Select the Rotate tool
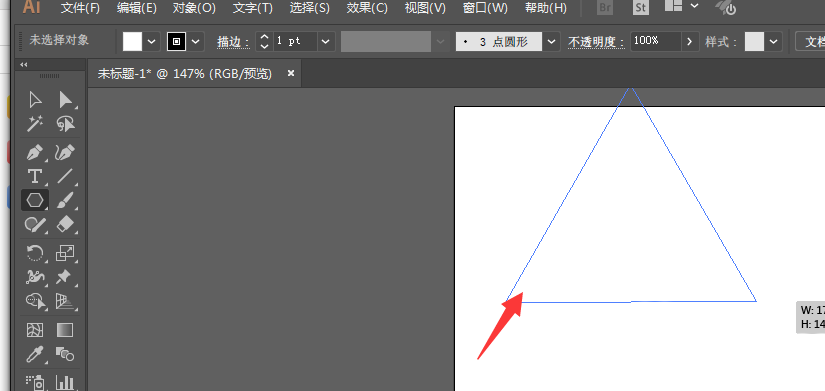The height and width of the screenshot is (391, 825). (x=35, y=254)
